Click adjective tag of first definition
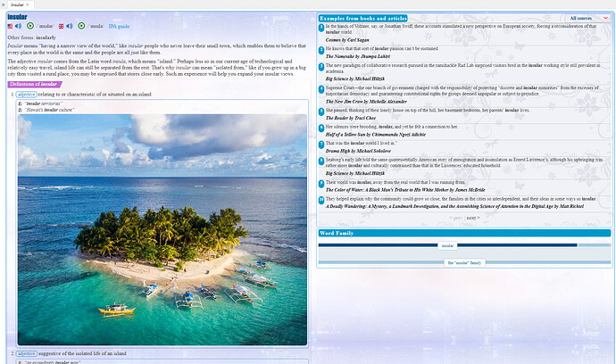Viewport: 616px width, 364px height. pyautogui.click(x=26, y=95)
